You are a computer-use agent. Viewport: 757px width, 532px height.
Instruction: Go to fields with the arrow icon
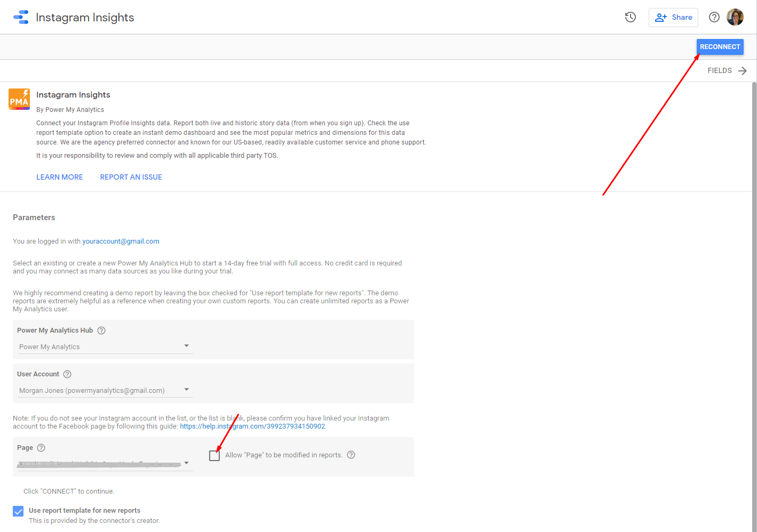743,71
